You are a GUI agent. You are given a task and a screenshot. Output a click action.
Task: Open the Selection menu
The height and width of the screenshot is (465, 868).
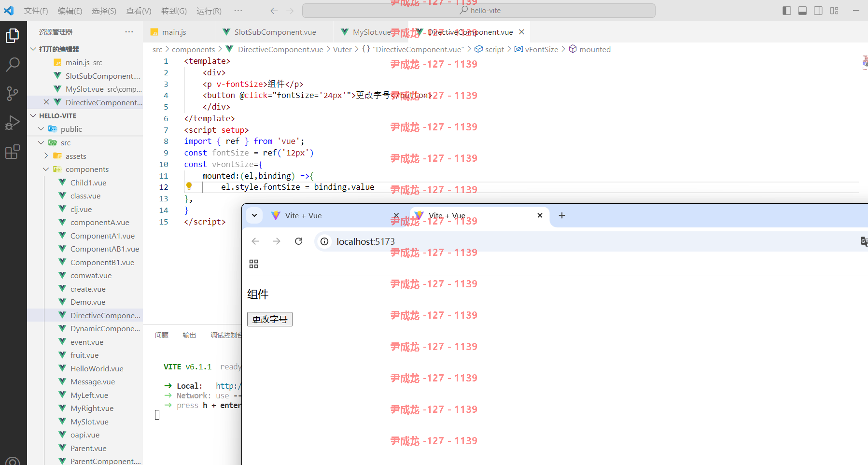(x=104, y=11)
